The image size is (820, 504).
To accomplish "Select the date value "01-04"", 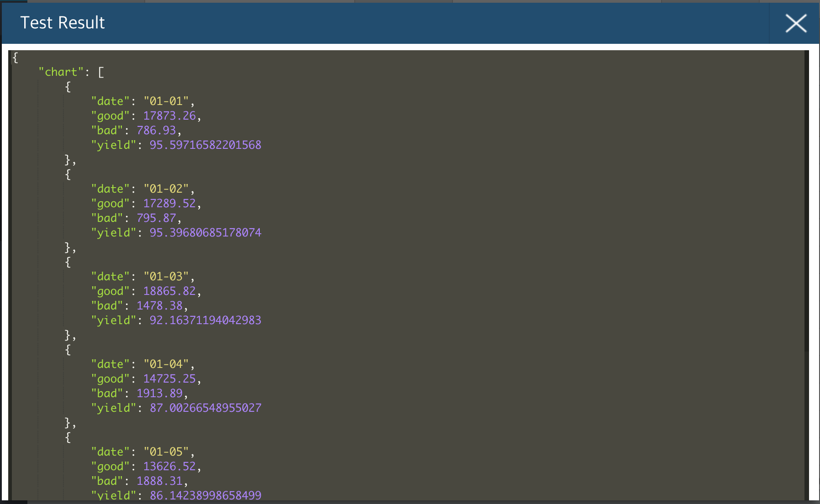I will [166, 364].
